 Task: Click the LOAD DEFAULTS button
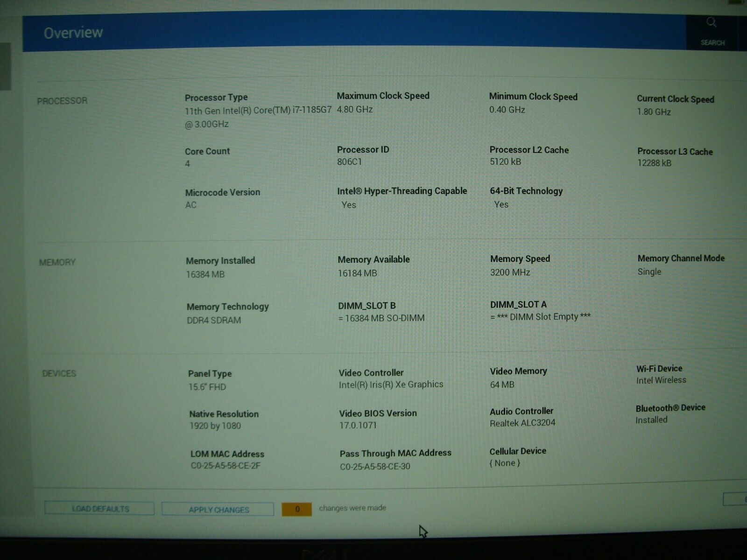pos(99,509)
